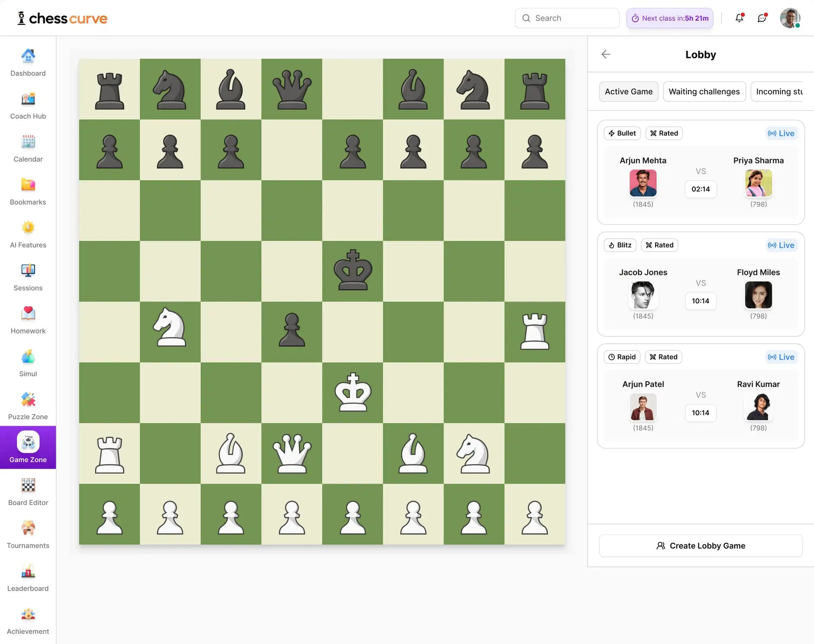Select the black king on the board
This screenshot has width=814, height=644.
click(353, 270)
